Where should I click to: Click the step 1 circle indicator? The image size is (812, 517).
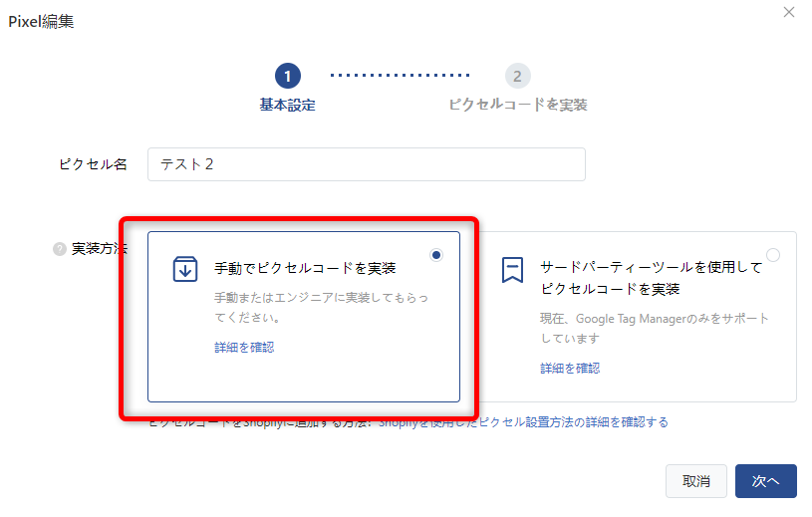click(x=287, y=76)
